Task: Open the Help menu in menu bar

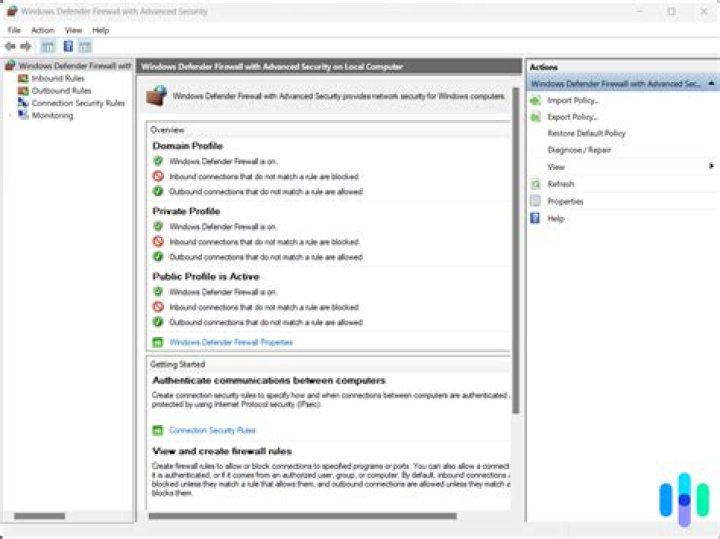Action: (101, 30)
